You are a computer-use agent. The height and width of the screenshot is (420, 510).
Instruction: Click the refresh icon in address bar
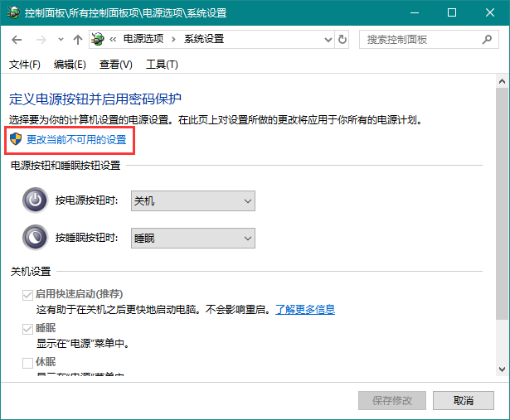click(x=342, y=40)
